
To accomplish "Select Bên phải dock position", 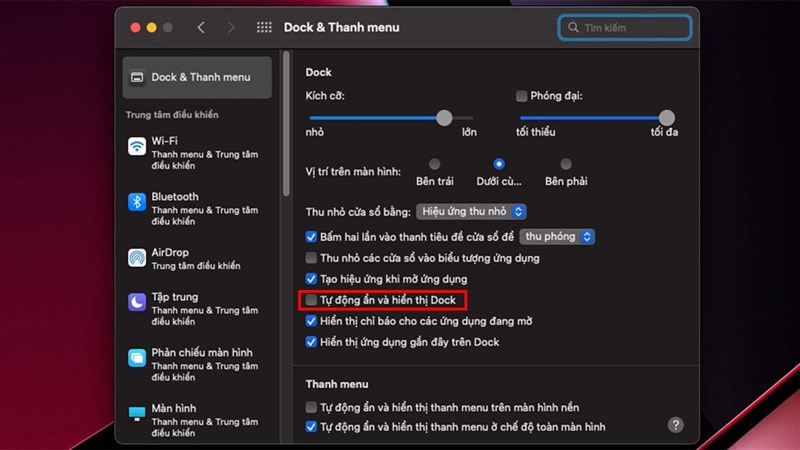I will coord(566,164).
